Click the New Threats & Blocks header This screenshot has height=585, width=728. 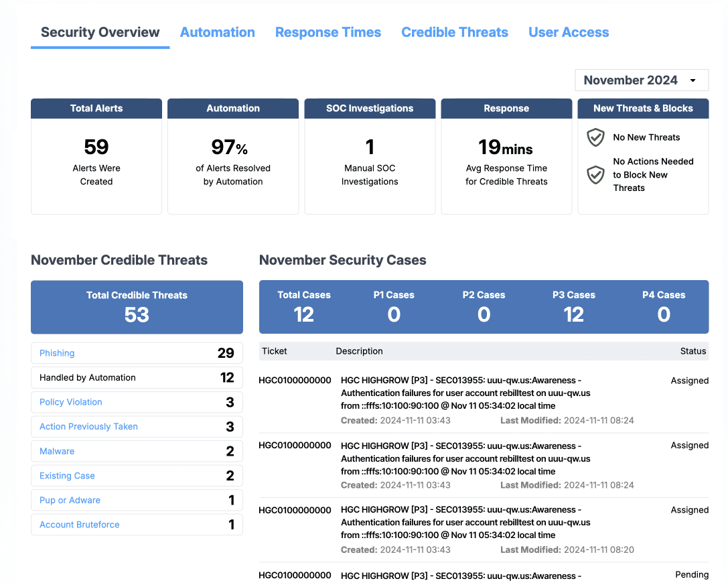tap(643, 109)
